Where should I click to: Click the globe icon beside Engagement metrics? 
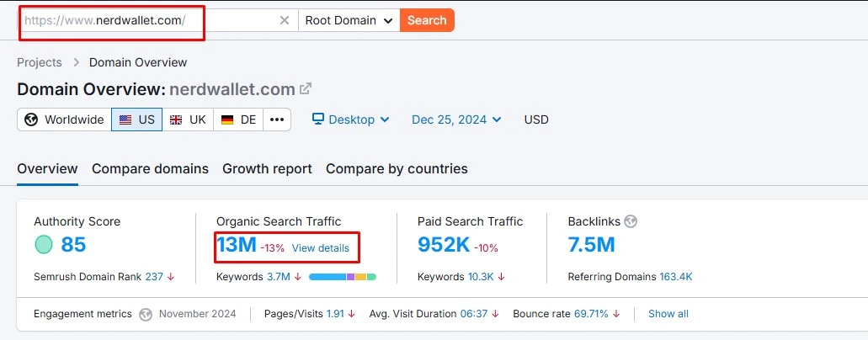pyautogui.click(x=146, y=314)
